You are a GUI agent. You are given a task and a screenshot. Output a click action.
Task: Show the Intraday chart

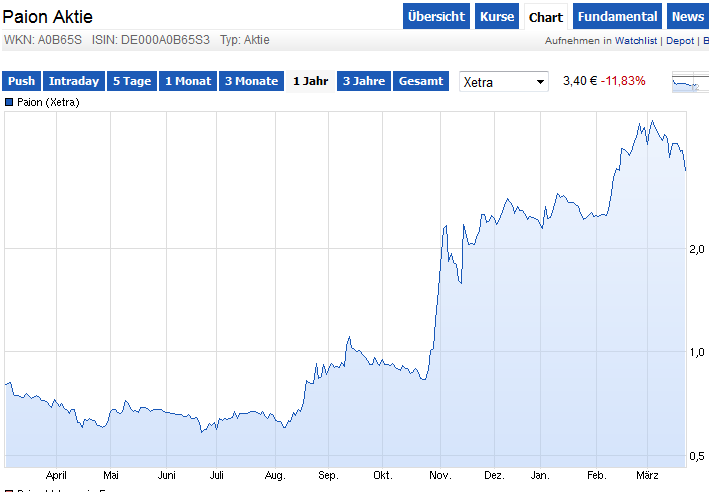(74, 81)
